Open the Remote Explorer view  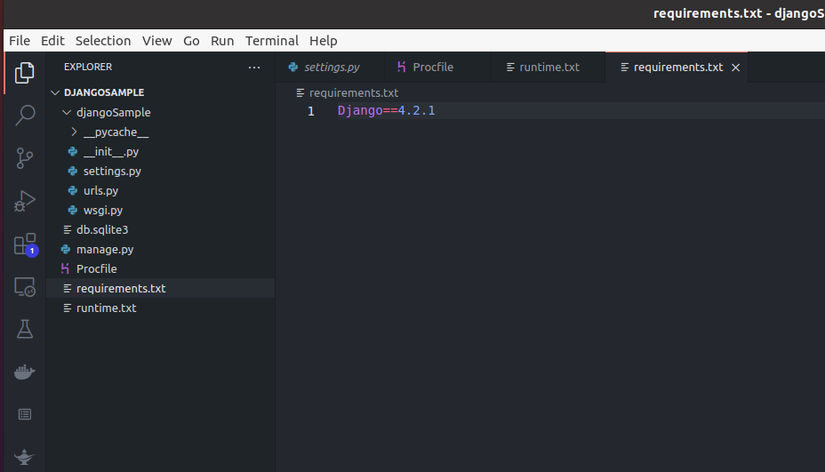[24, 287]
